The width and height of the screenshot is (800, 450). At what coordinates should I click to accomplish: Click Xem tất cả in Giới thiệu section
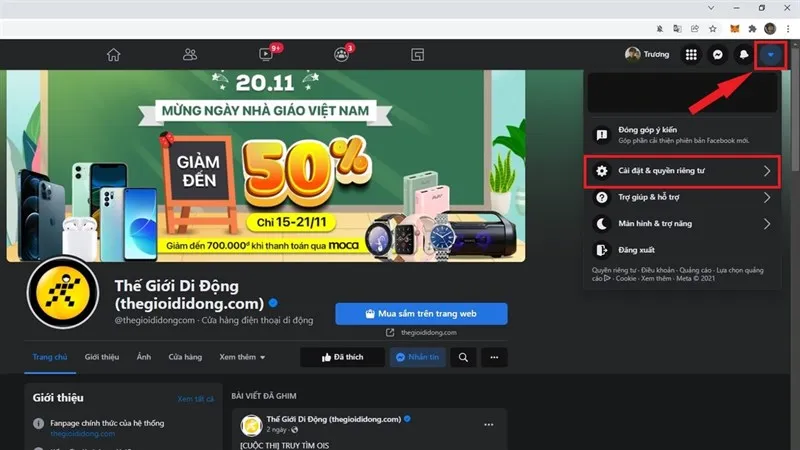(x=196, y=399)
